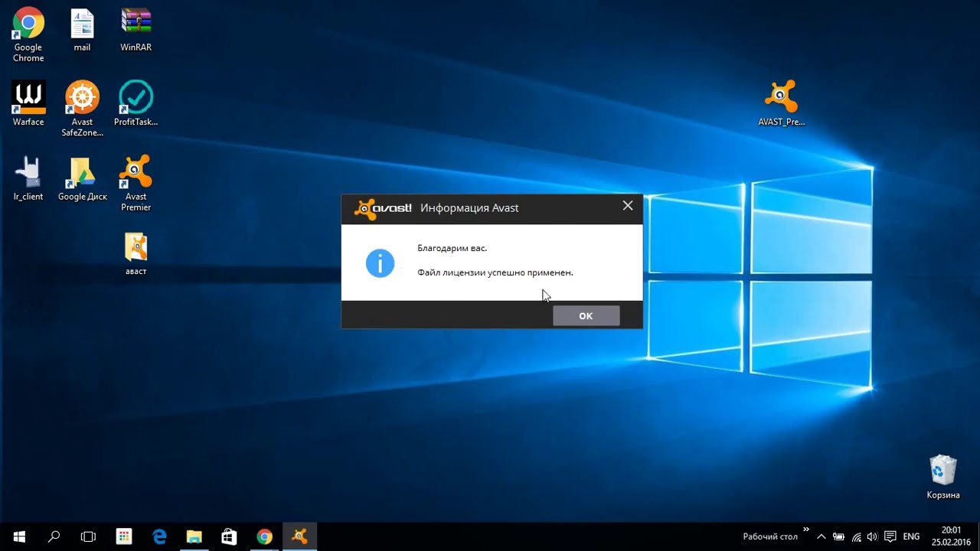Switch to Avast taskbar button
This screenshot has height=551, width=980.
point(299,536)
